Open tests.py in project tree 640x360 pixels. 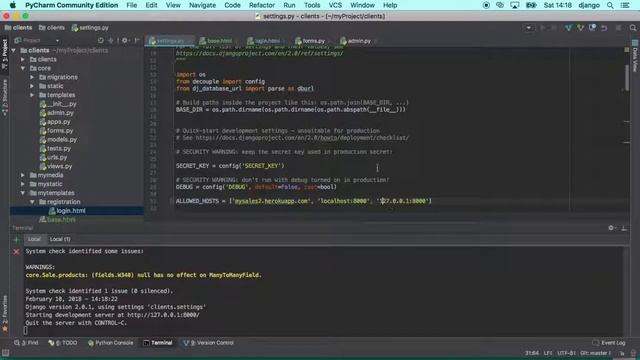point(56,149)
